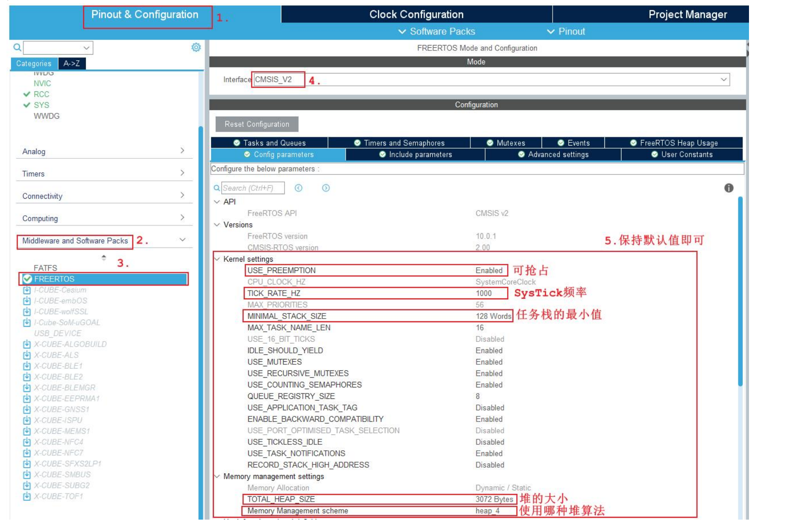Click the download icon beside I-CUBE-Cesium
This screenshot has width=788, height=532.
click(27, 290)
